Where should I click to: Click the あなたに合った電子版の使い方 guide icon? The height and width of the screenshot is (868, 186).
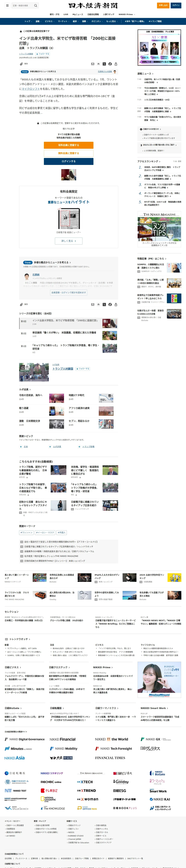pos(141,145)
